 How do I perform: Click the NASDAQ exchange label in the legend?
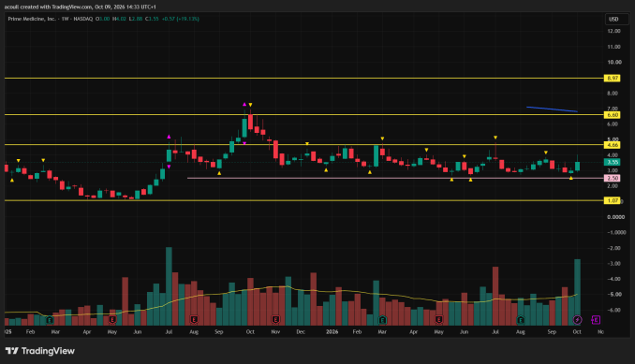point(83,19)
